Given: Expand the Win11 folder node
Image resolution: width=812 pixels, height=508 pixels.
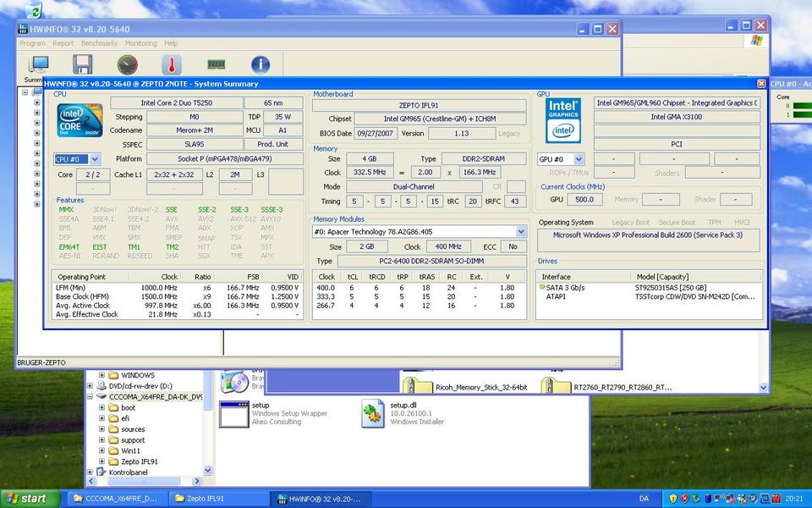Looking at the screenshot, I should point(102,450).
